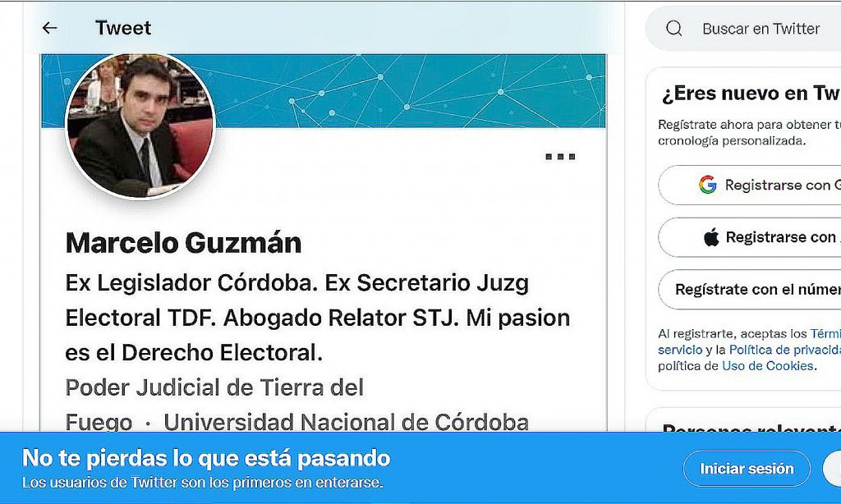Click Universidad Nacional de Córdoba text
Viewport: 841px width, 504px height.
click(346, 423)
